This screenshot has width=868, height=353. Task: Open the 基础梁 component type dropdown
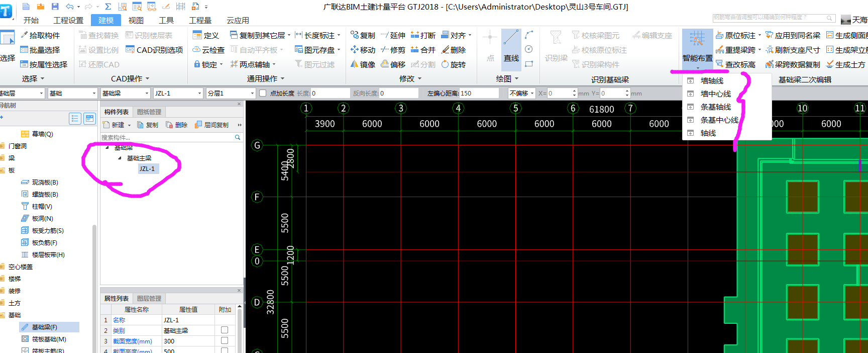click(x=147, y=93)
